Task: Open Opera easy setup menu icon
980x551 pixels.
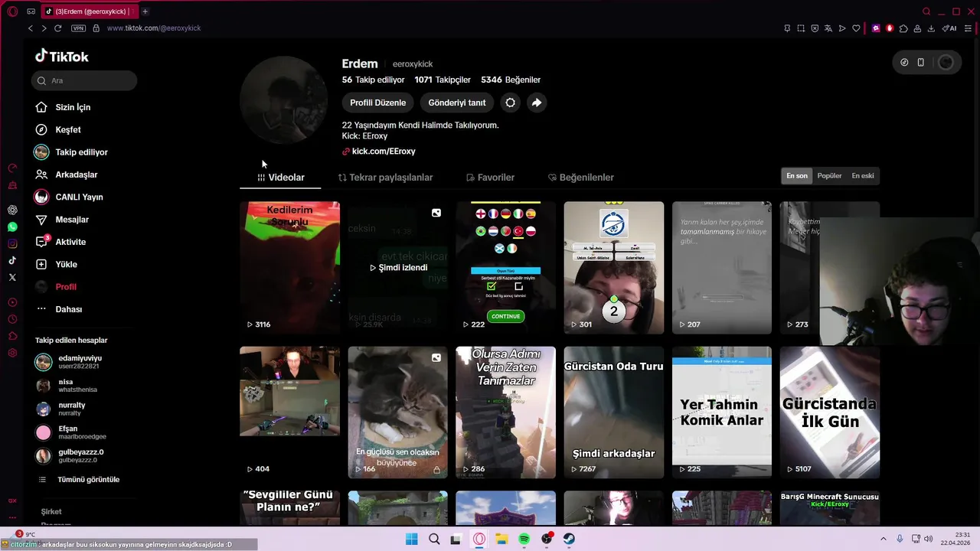Action: [x=966, y=28]
